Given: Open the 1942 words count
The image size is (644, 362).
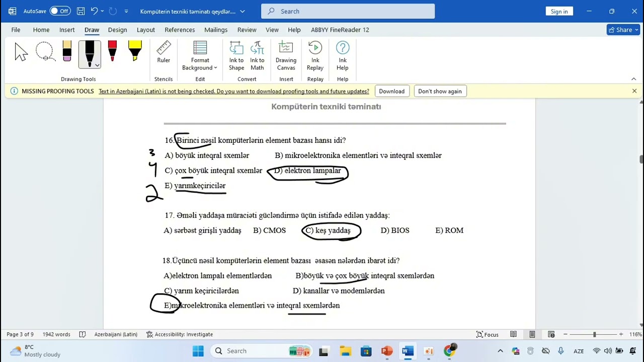Looking at the screenshot, I should (x=56, y=334).
